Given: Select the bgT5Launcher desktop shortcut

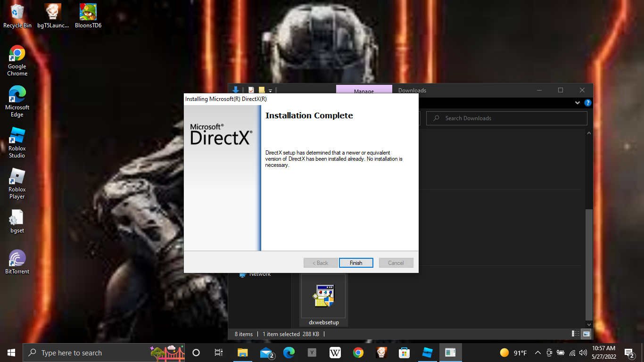Looking at the screenshot, I should click(x=53, y=16).
